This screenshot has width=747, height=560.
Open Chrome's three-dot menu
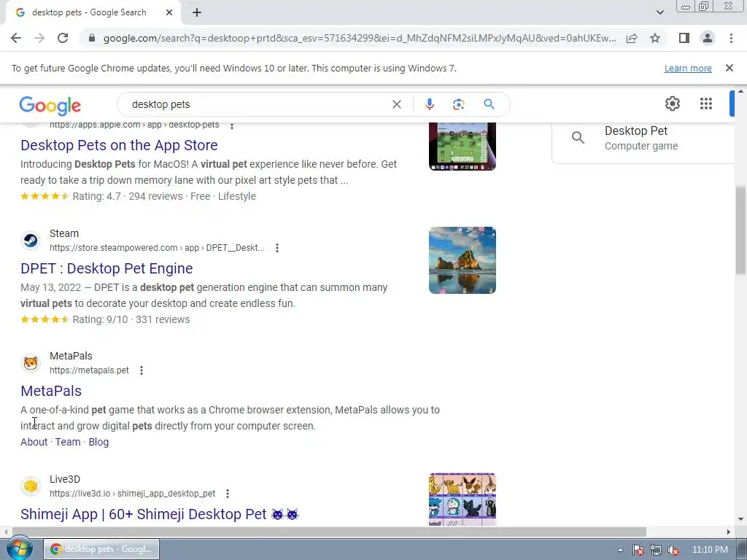click(x=731, y=38)
